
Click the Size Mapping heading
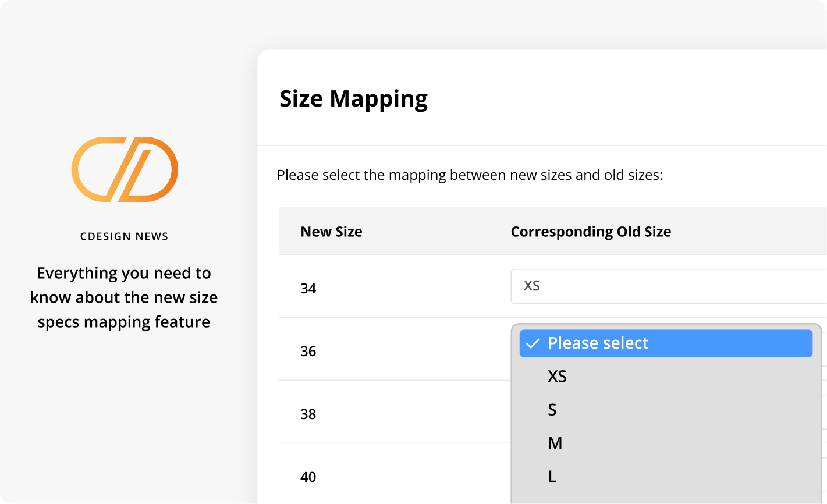tap(353, 99)
